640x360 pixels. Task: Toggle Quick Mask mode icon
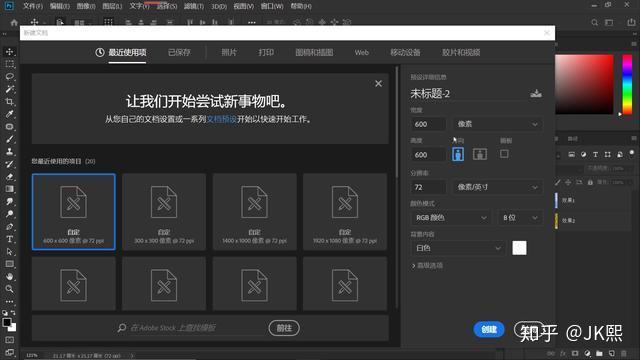9,340
